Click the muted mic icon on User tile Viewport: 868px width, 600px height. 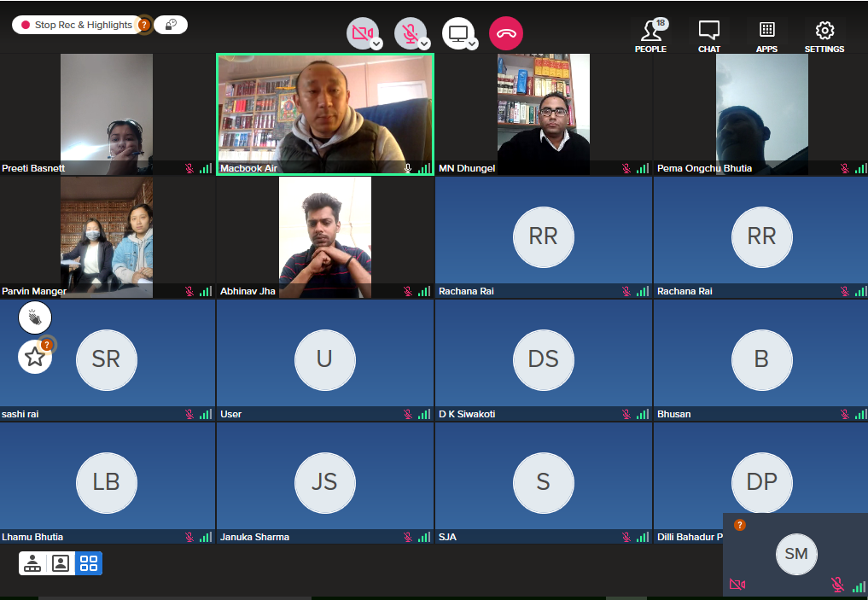tap(408, 414)
